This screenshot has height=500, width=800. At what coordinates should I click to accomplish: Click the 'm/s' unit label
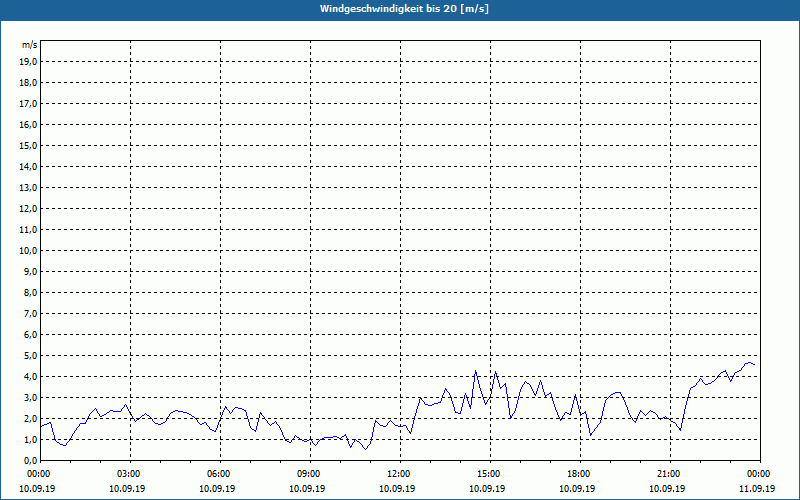coord(30,45)
